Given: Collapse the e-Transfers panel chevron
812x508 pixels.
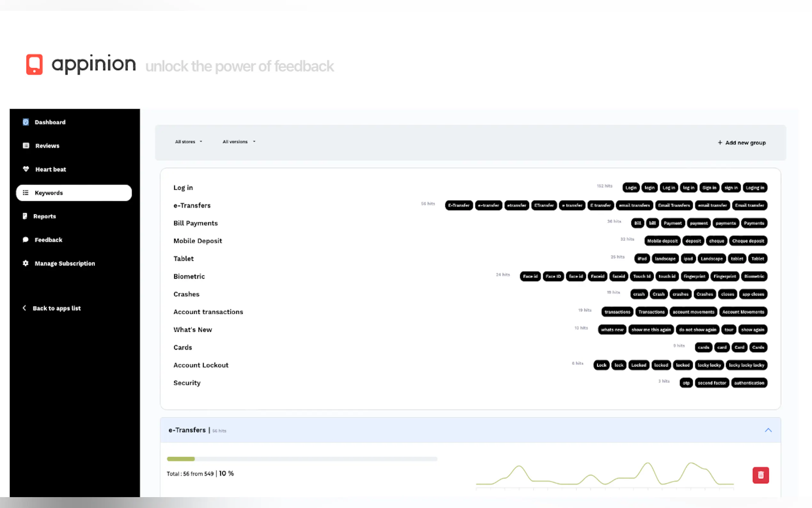Looking at the screenshot, I should coord(768,430).
